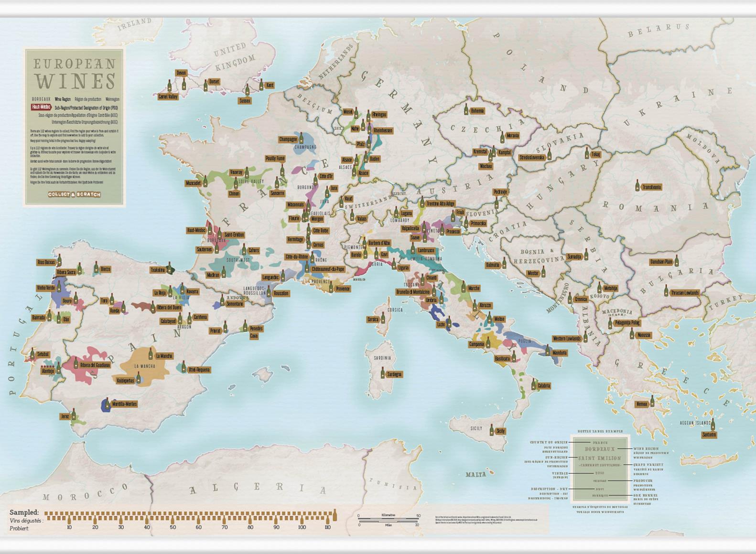
Task: Click the Western Lowlands label in Albania
Action: [x=567, y=339]
